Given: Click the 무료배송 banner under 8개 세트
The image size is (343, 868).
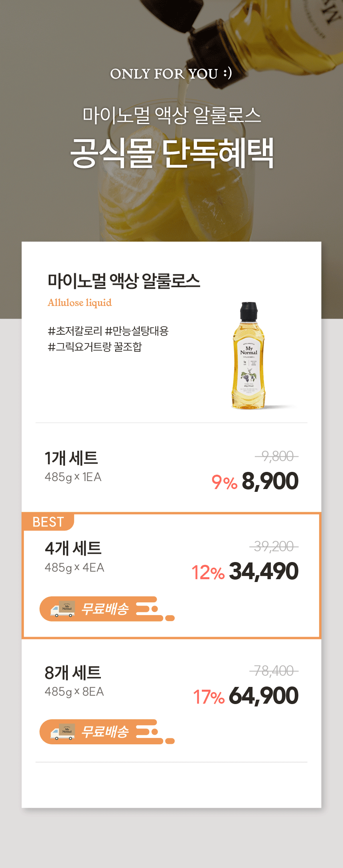Looking at the screenshot, I should [x=107, y=732].
